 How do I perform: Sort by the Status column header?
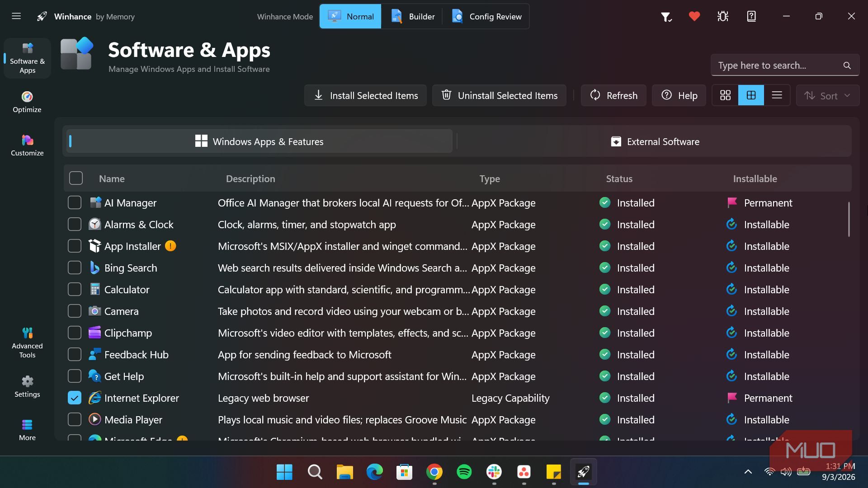619,178
